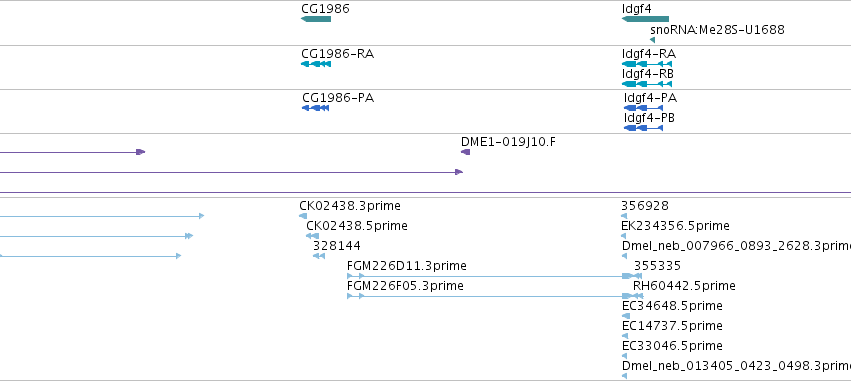Select the DME1-019J10.F purple feature
The width and height of the screenshot is (851, 381).
pos(466,152)
